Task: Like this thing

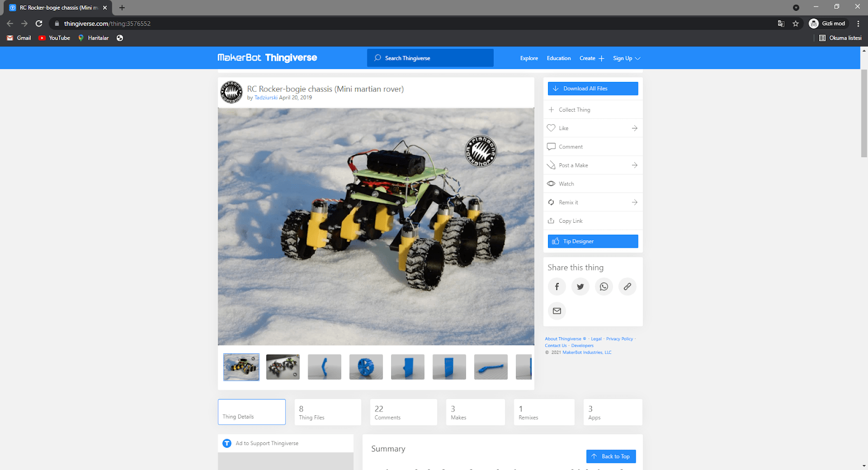Action: pos(564,128)
